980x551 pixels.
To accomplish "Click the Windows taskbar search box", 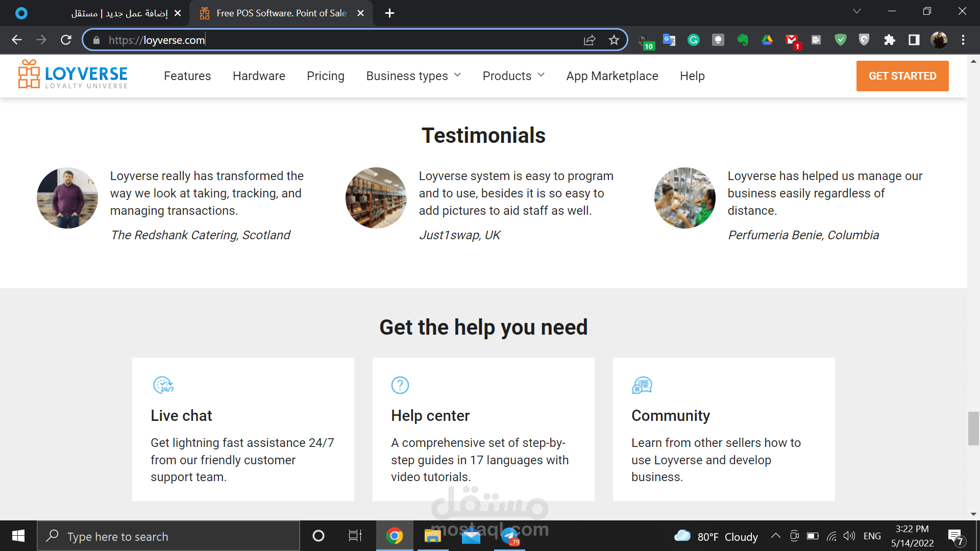I will coord(168,536).
